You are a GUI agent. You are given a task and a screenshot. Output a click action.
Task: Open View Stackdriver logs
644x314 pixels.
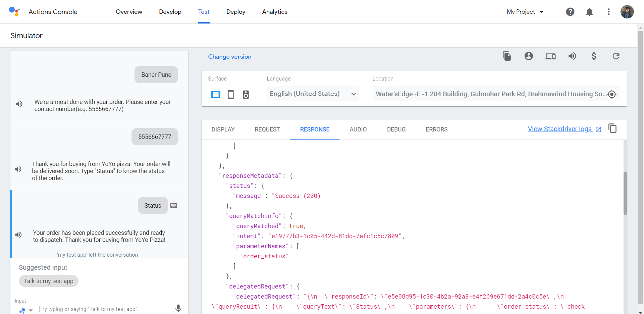pos(560,129)
